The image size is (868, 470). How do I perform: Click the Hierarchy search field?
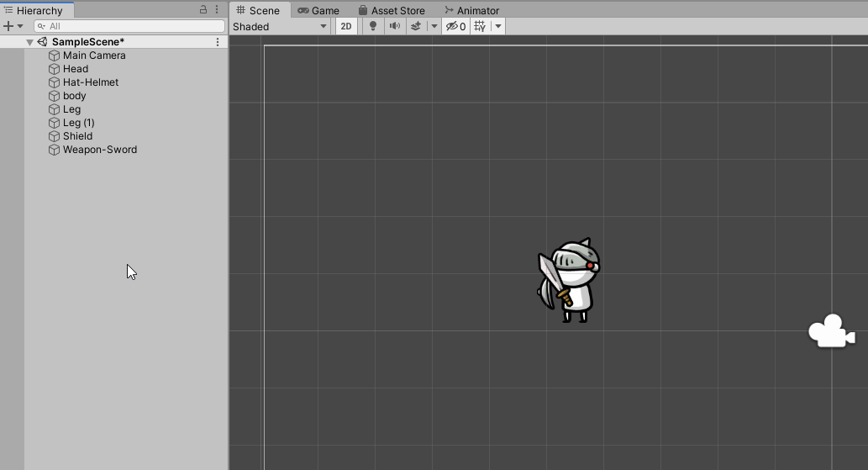pyautogui.click(x=129, y=26)
